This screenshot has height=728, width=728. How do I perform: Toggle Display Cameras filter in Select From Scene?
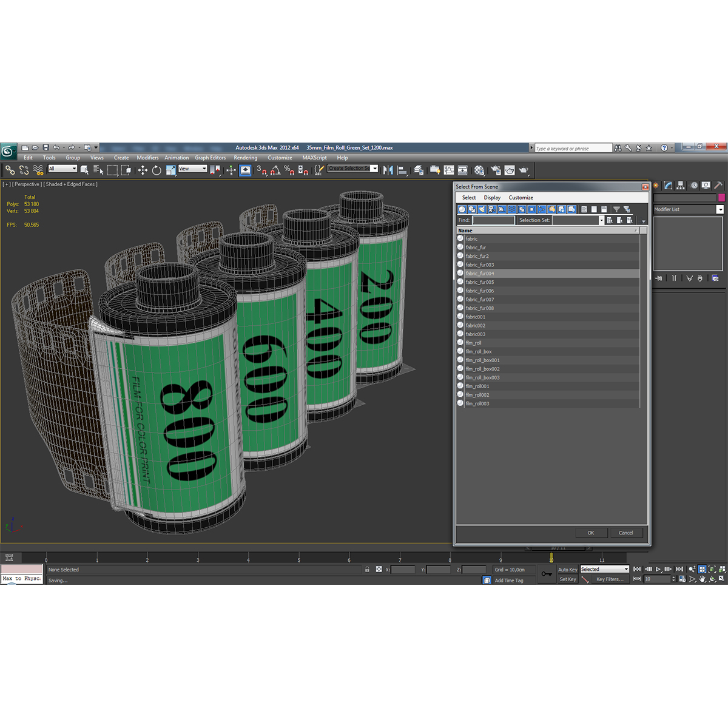[491, 209]
